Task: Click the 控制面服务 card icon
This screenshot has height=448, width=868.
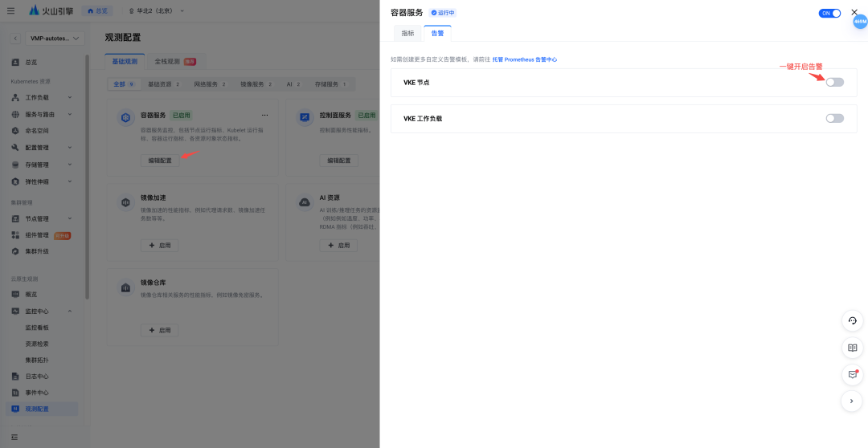Action: pos(305,118)
